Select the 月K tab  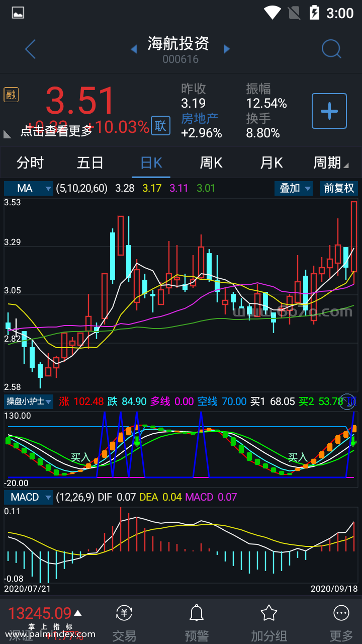[271, 163]
